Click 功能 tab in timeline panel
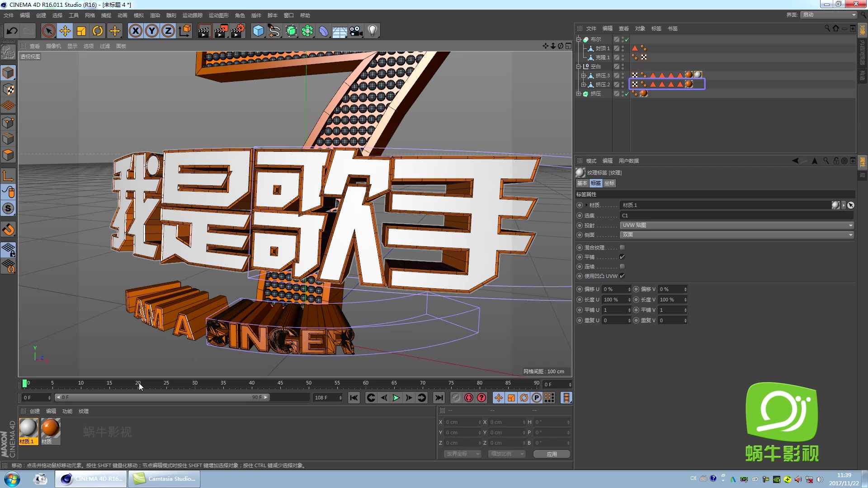The width and height of the screenshot is (868, 488). (66, 411)
